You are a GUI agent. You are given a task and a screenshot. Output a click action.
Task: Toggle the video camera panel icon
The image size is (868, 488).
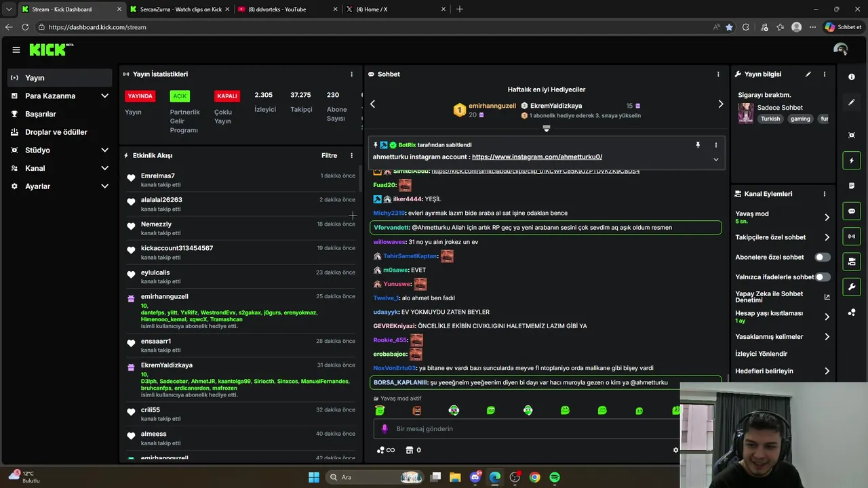pos(852,262)
